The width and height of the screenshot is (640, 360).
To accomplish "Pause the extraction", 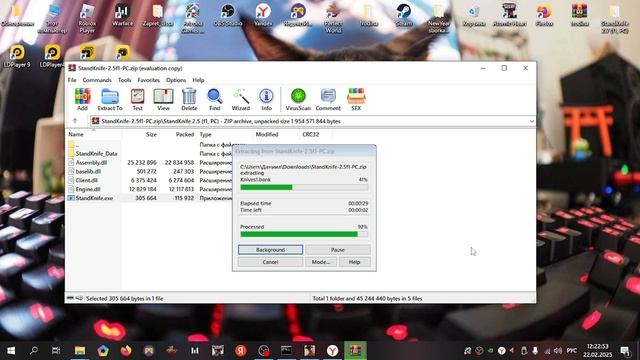I will click(338, 249).
